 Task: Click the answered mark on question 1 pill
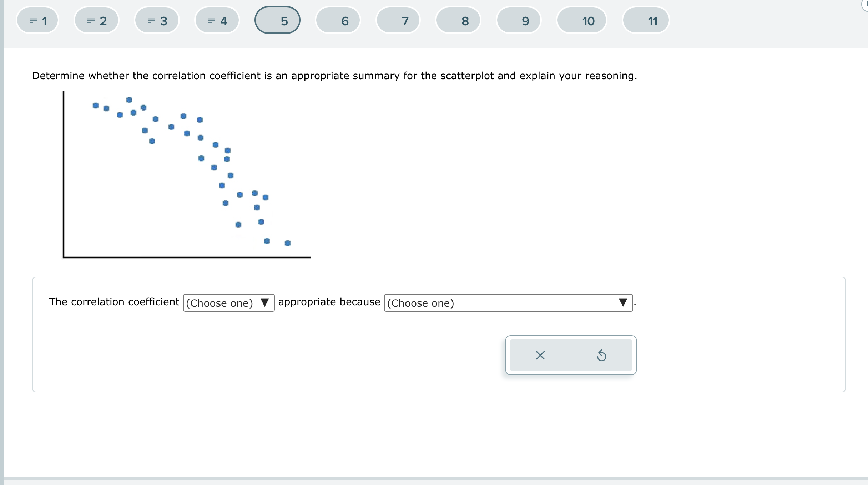point(33,20)
